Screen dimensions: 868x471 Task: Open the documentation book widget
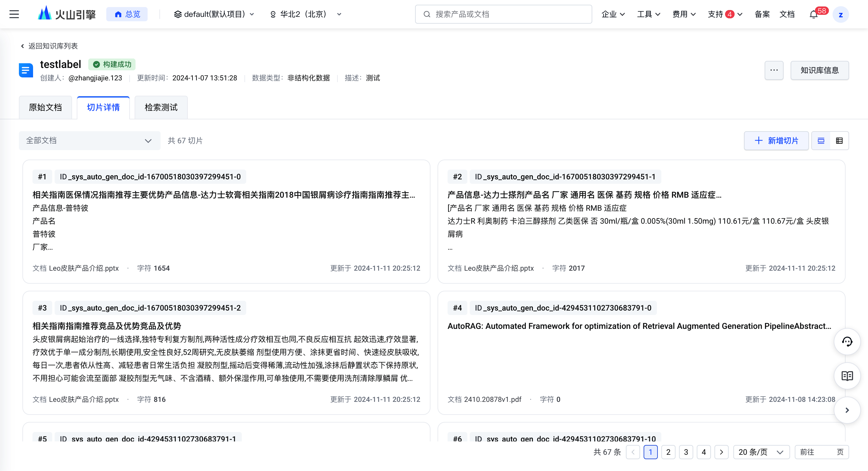pos(847,376)
